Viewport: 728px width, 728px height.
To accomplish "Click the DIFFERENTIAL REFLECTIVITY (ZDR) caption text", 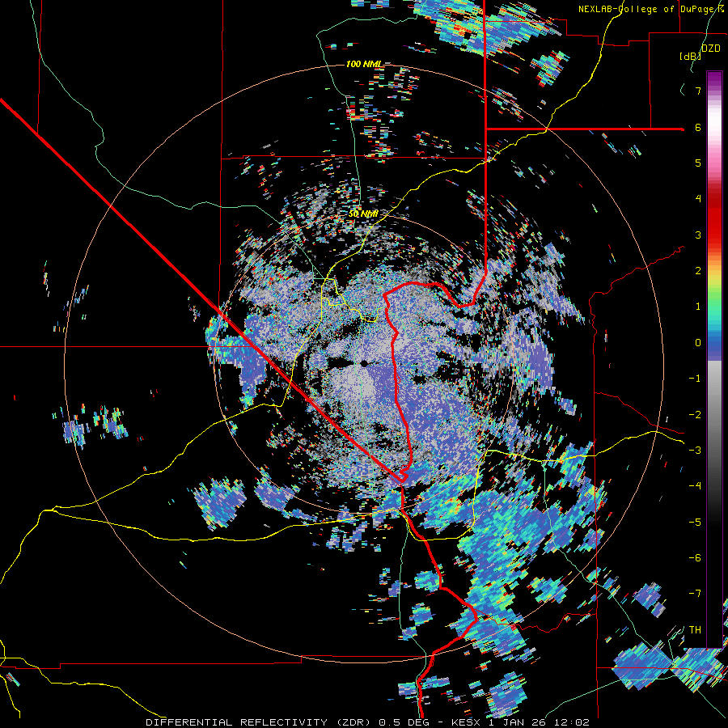I will 260,722.
